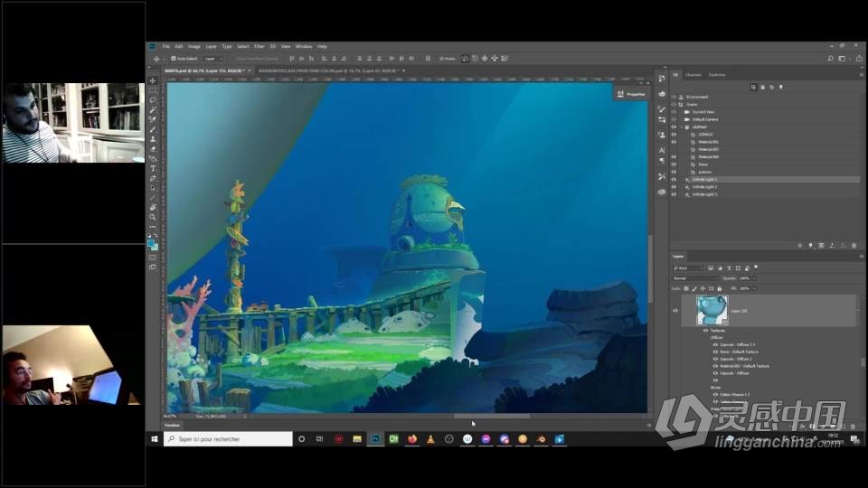Toggle visibility of Default Camera
The width and height of the screenshot is (868, 488).
point(674,119)
